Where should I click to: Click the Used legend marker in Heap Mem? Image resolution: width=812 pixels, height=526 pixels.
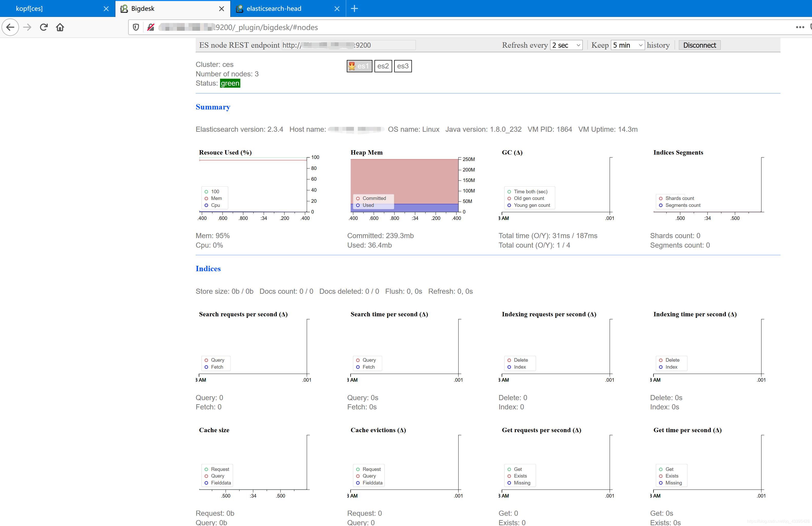(x=358, y=205)
